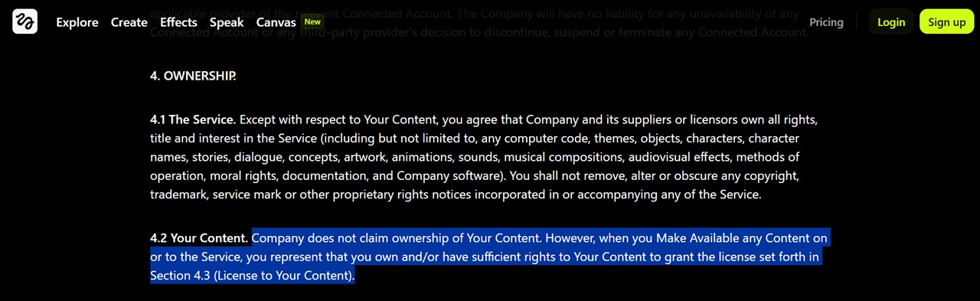980x301 pixels.
Task: Select the Speak navigation item
Action: 227,22
